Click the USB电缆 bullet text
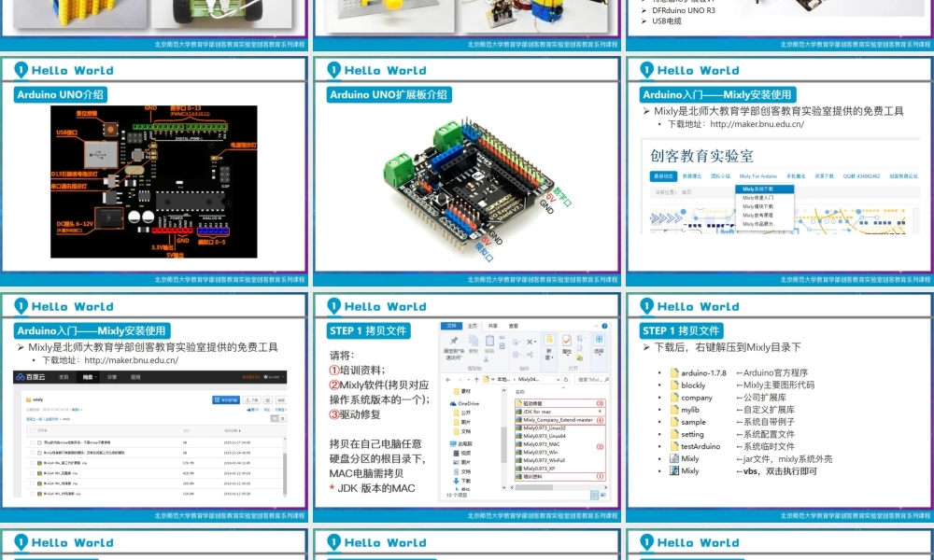Screen dimensions: 934x560 (x=667, y=21)
